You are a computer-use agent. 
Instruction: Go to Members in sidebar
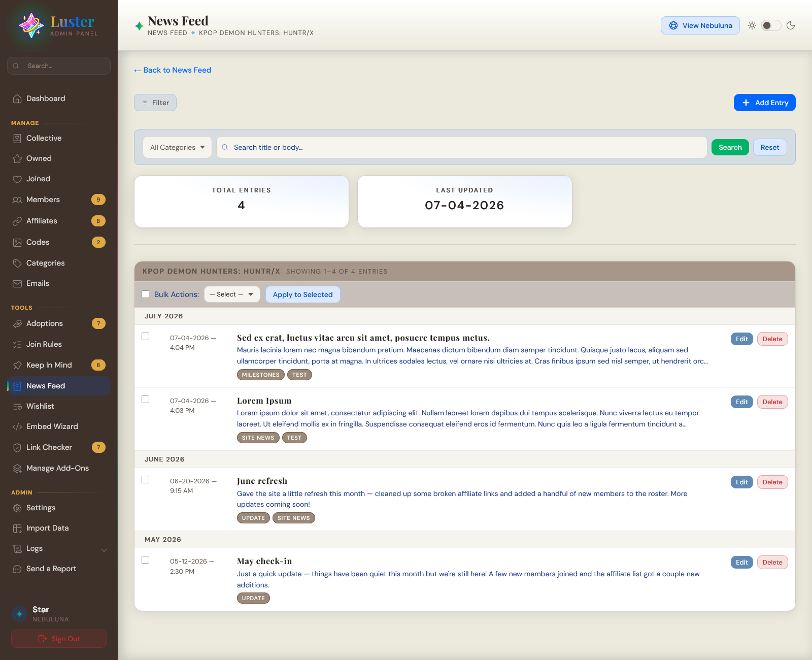coord(59,200)
